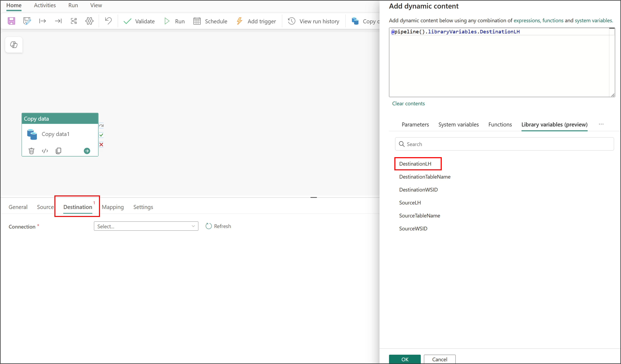Click the library variables Search field
621x364 pixels.
(x=504, y=144)
